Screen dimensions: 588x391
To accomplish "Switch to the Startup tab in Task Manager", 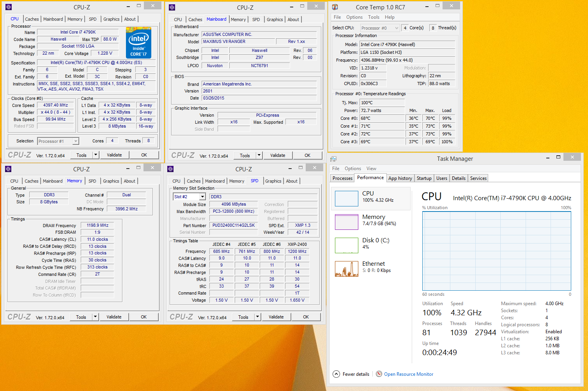I will click(424, 178).
